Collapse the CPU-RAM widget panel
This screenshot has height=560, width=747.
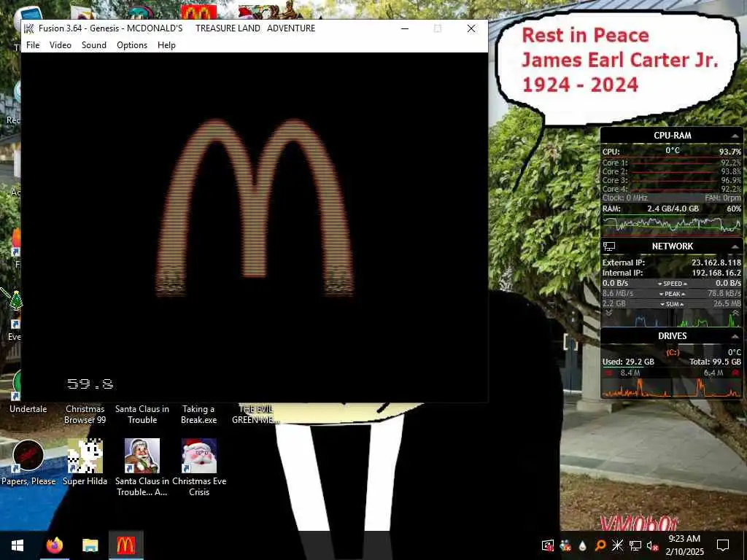click(735, 136)
